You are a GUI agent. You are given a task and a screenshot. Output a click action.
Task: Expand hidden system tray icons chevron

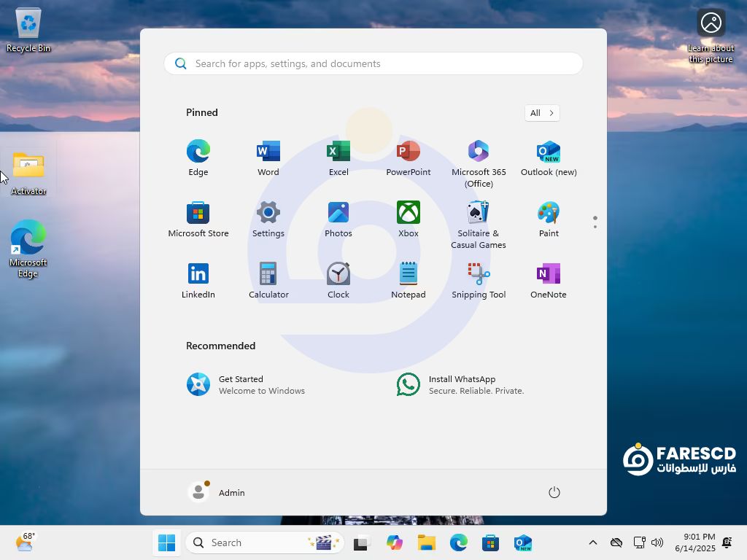(x=592, y=542)
